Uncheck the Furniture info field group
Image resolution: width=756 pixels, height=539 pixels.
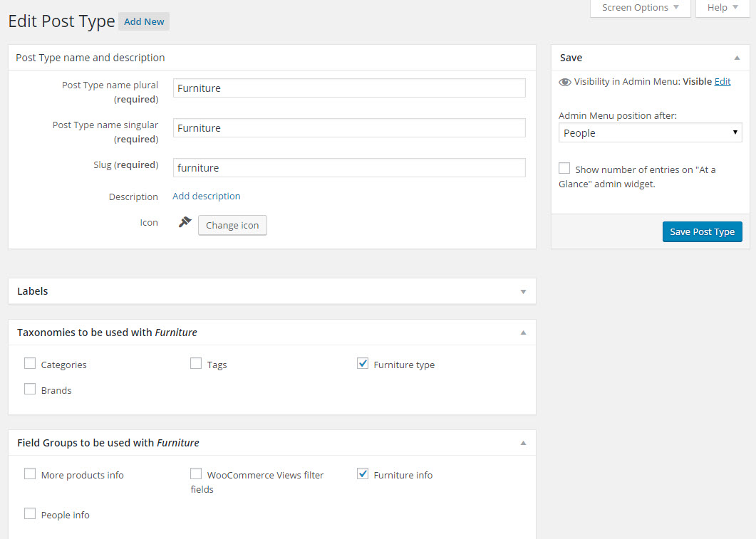363,473
